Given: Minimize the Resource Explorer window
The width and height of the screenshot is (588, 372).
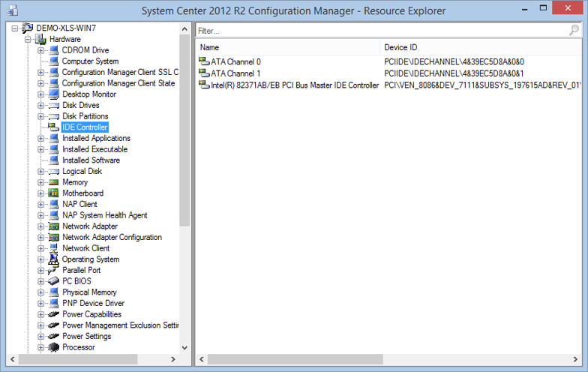Looking at the screenshot, I should pyautogui.click(x=525, y=7).
